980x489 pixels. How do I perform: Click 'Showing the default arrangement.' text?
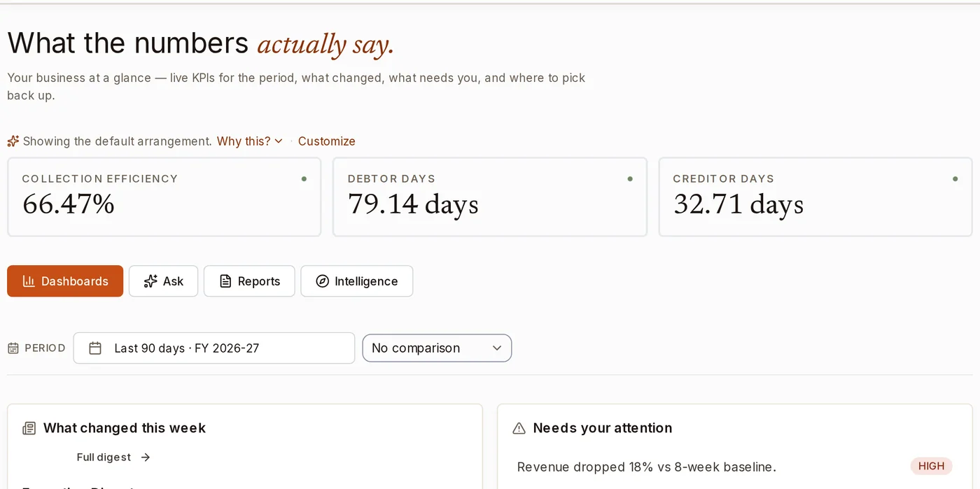coord(117,141)
